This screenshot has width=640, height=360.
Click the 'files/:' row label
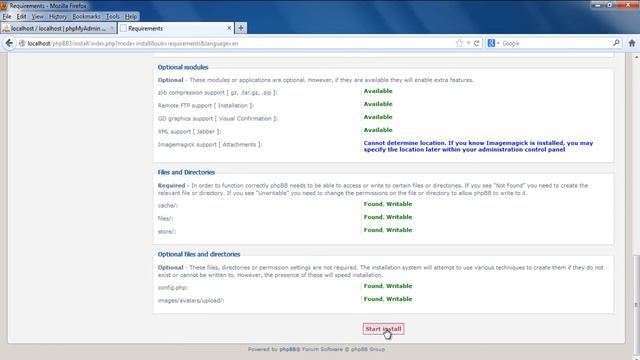165,218
